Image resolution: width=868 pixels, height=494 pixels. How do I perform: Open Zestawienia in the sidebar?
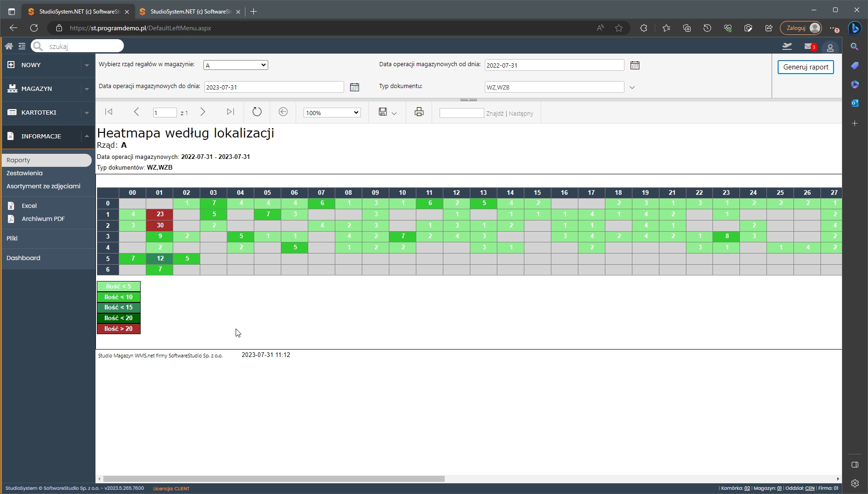[x=25, y=173]
